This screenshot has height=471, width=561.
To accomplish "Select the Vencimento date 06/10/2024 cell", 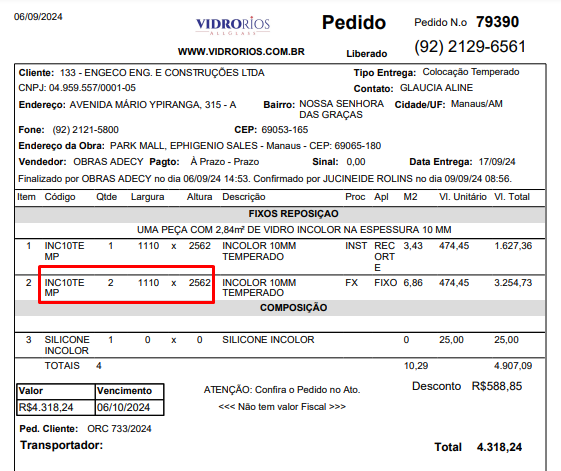I will [130, 407].
